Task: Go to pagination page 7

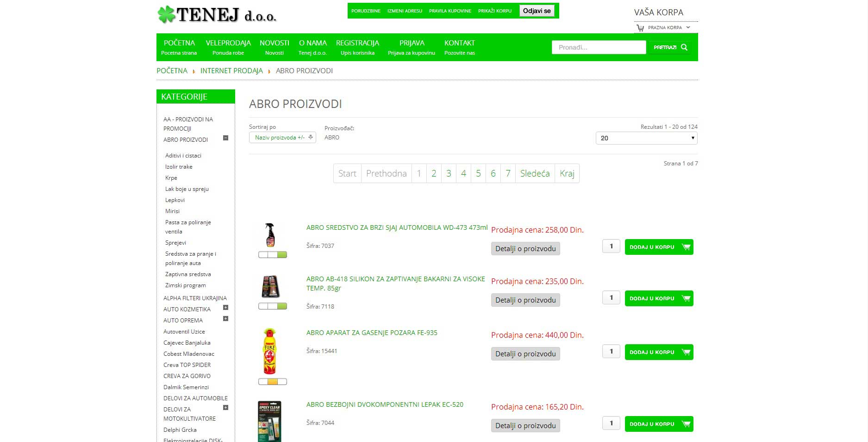Action: [x=508, y=173]
